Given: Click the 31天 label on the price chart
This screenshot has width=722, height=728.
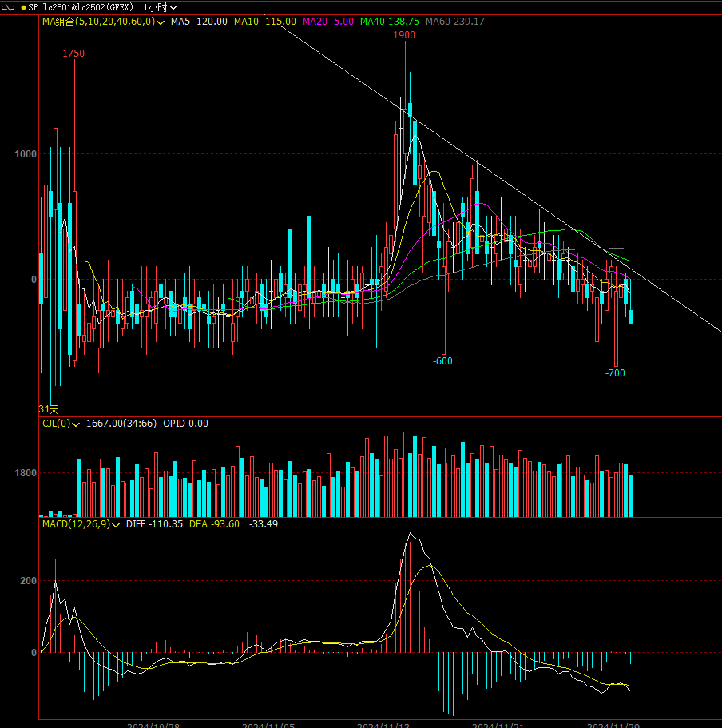Looking at the screenshot, I should pyautogui.click(x=50, y=408).
